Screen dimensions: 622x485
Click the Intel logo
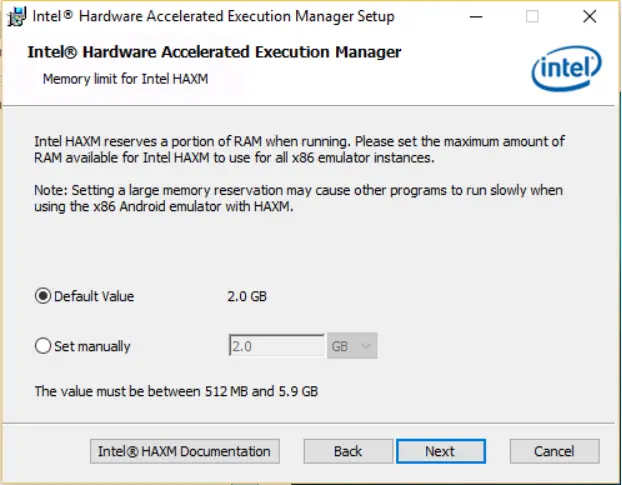pos(566,68)
